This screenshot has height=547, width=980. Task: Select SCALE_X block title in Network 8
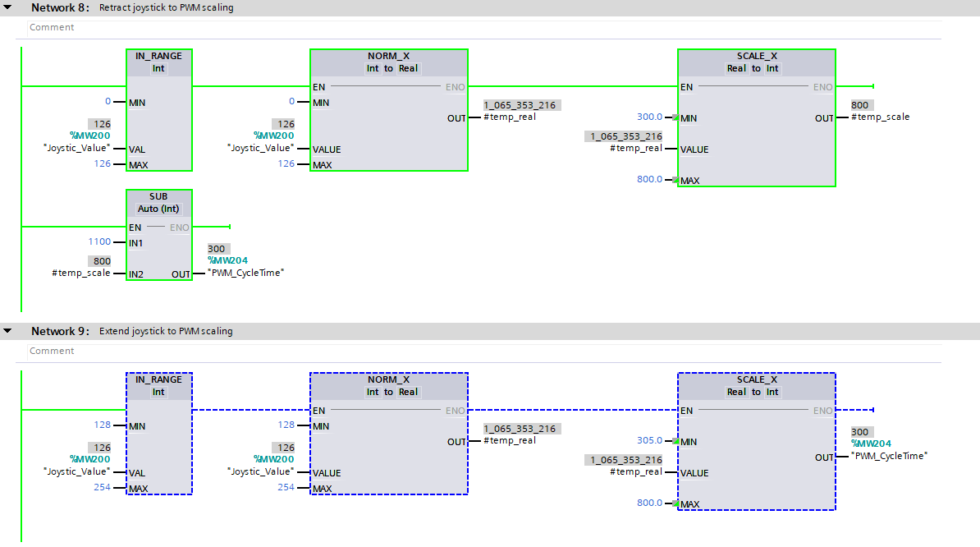click(756, 56)
